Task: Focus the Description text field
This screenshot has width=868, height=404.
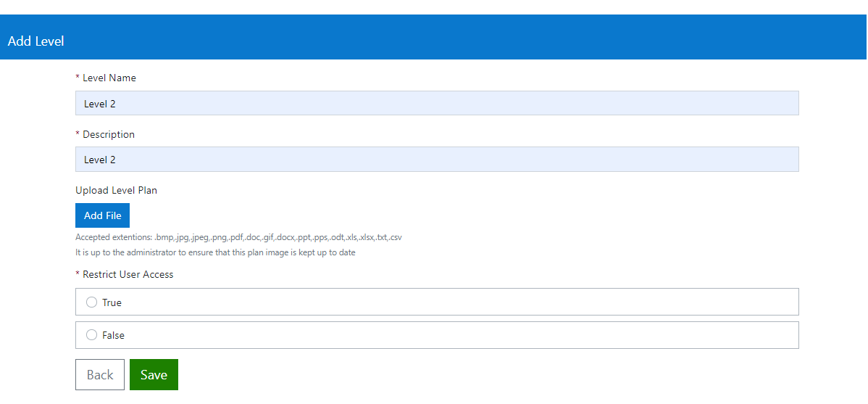Action: (x=436, y=160)
